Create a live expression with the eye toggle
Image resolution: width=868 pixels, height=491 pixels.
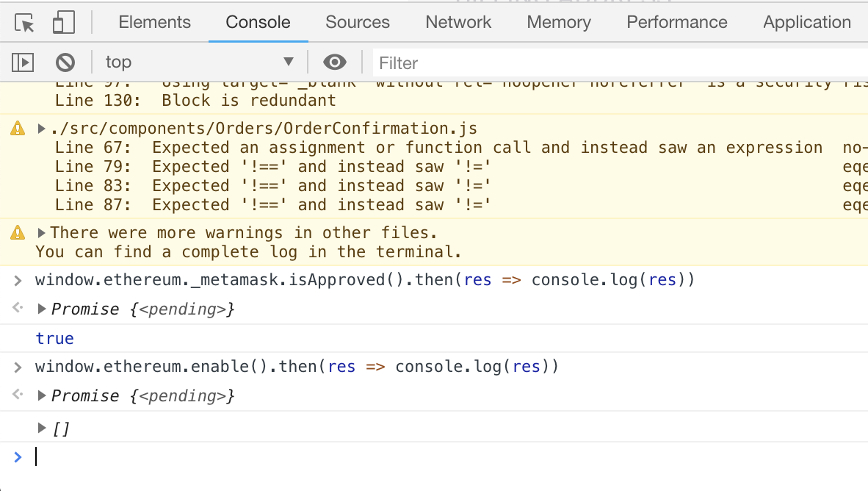tap(336, 62)
